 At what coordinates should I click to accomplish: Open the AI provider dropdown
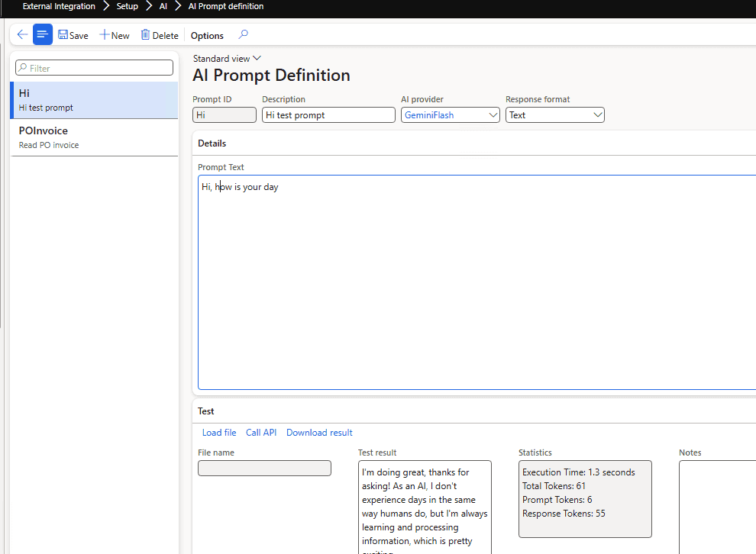(x=493, y=115)
